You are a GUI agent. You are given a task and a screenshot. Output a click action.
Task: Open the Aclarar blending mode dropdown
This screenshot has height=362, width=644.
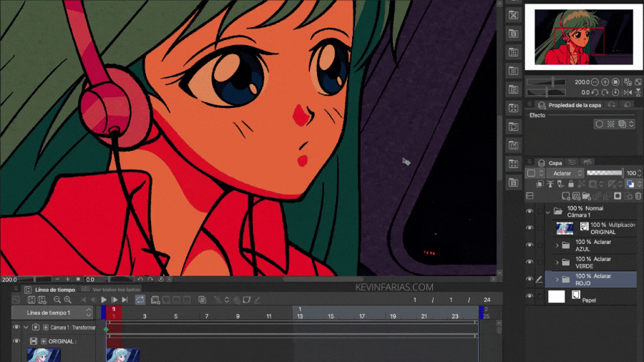click(565, 173)
